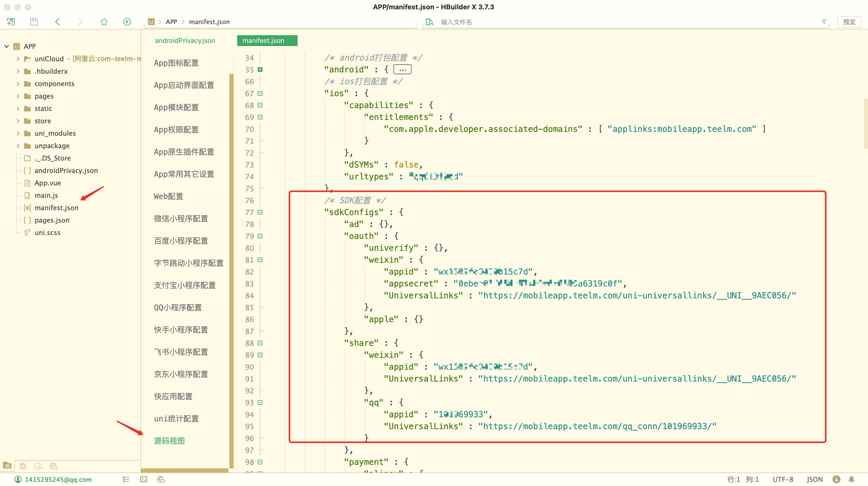Open App模块配置 section
Screen dimensions: 868x486
(176, 108)
